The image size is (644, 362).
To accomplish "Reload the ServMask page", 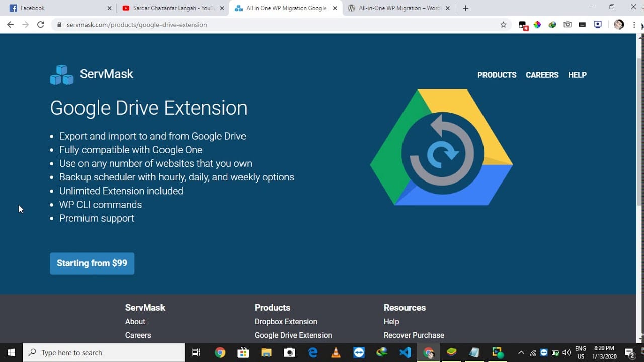I will click(x=41, y=24).
